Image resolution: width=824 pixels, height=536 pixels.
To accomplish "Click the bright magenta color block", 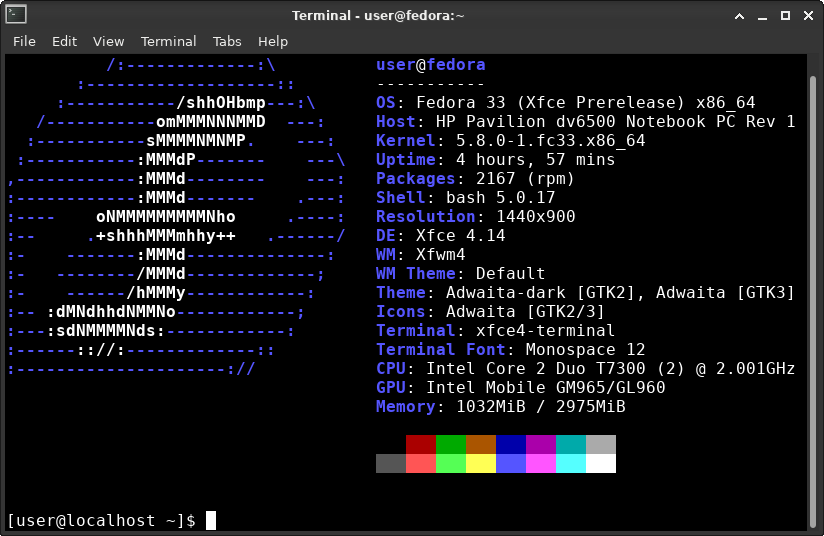I will point(541,463).
